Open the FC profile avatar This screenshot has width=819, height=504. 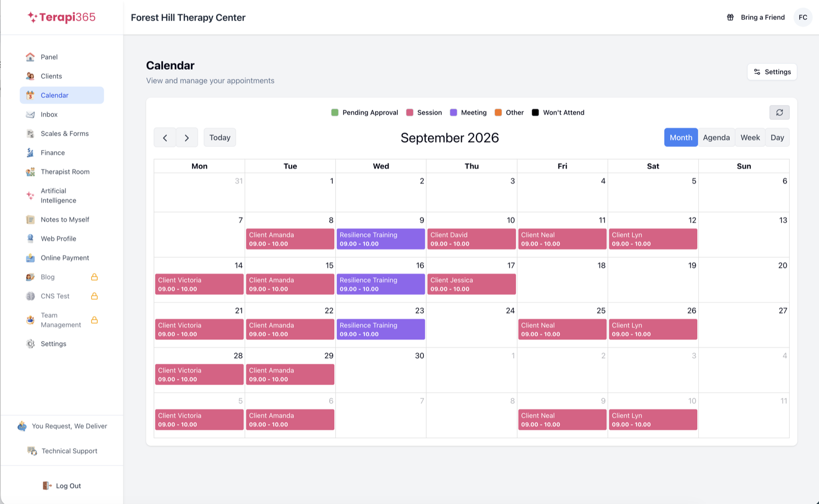pos(803,17)
